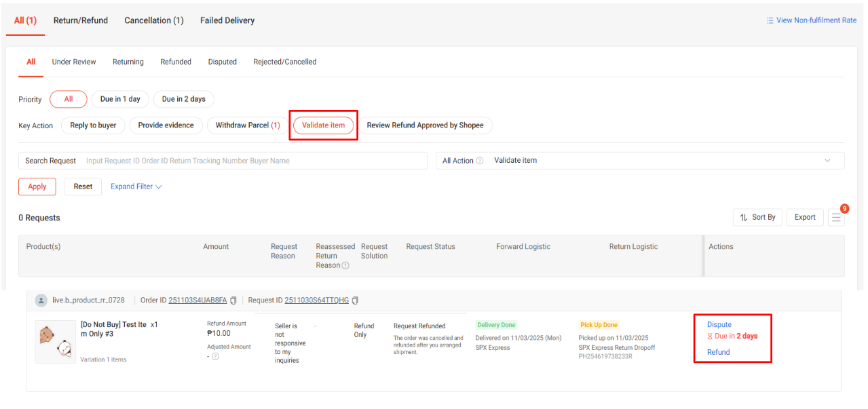The width and height of the screenshot is (868, 409).
Task: Click the Delivery Done status tag
Action: tap(496, 325)
